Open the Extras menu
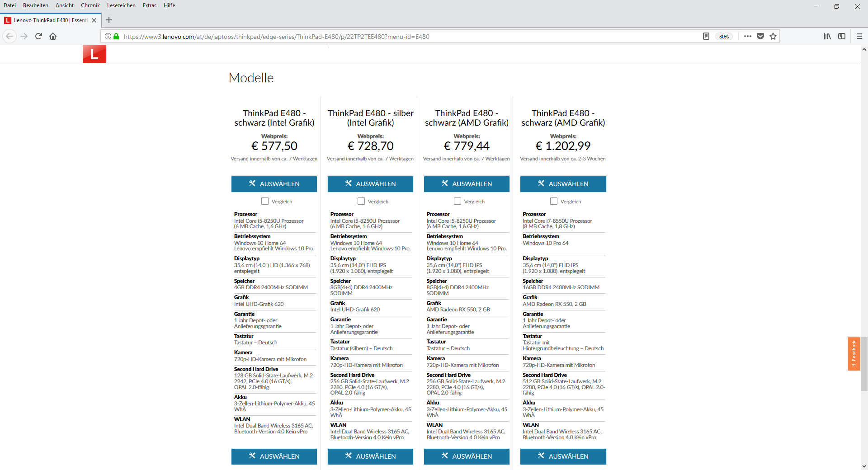Screen dimensions: 868x470 (x=150, y=5)
